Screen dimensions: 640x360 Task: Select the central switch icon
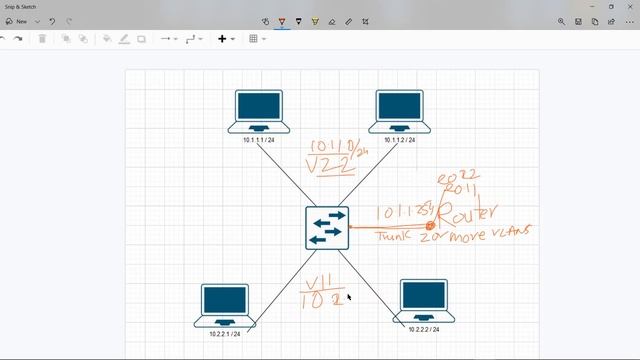click(327, 228)
